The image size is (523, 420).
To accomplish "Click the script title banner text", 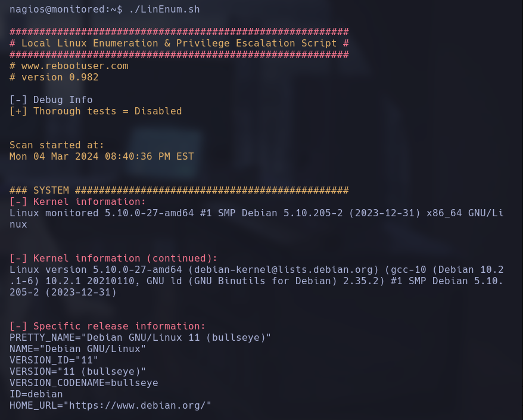I will pyautogui.click(x=179, y=43).
